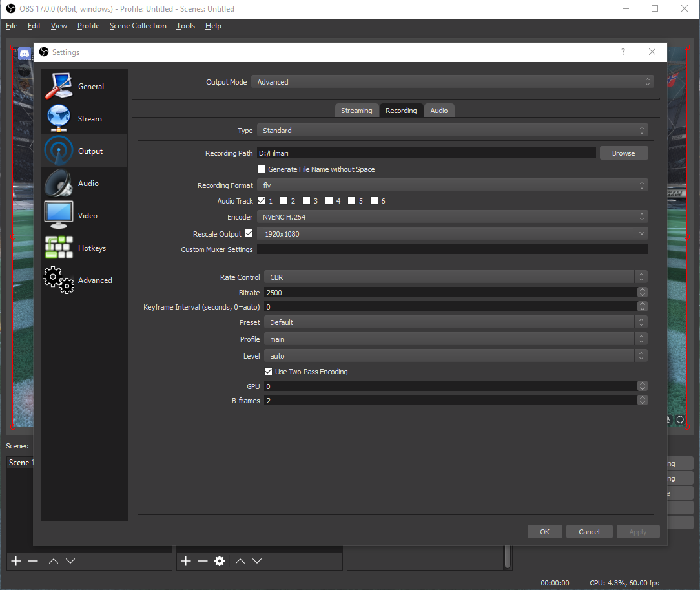
Task: Select Scene 1 in the Scenes list
Action: point(21,462)
